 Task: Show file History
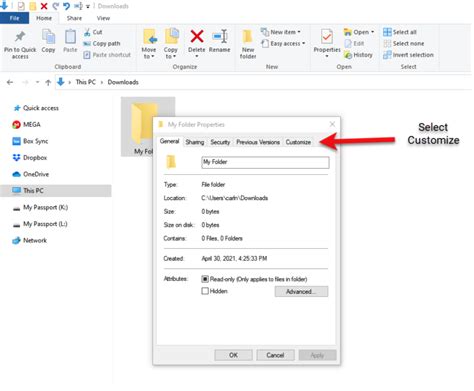pos(358,55)
